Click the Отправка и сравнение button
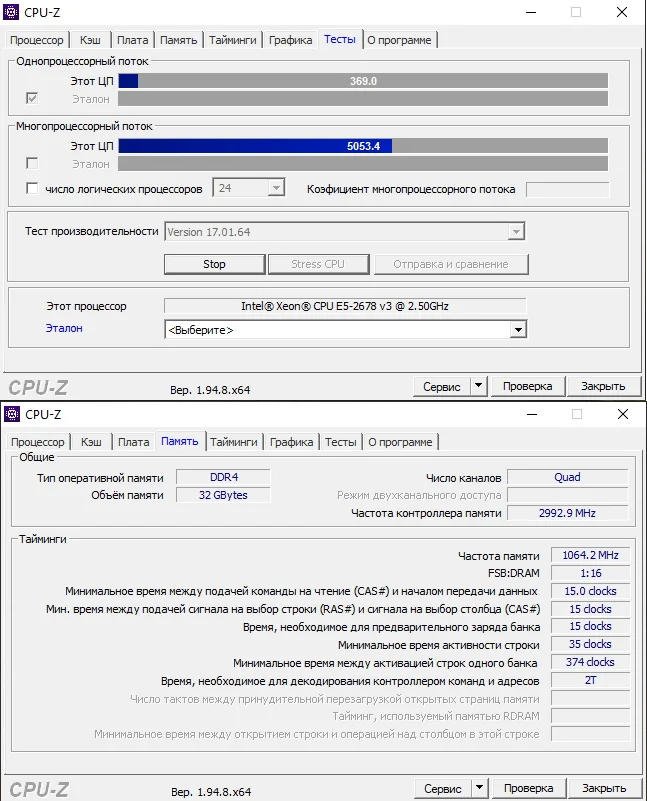This screenshot has height=801, width=647. tap(451, 264)
